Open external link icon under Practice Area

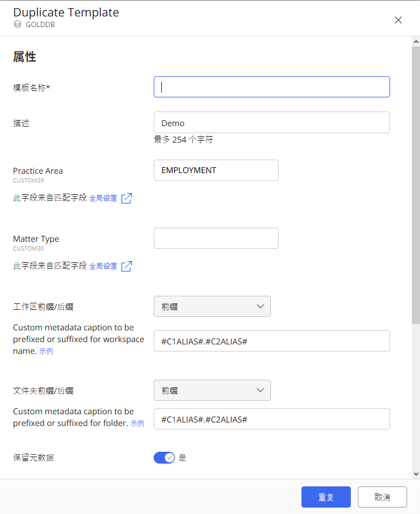click(126, 198)
